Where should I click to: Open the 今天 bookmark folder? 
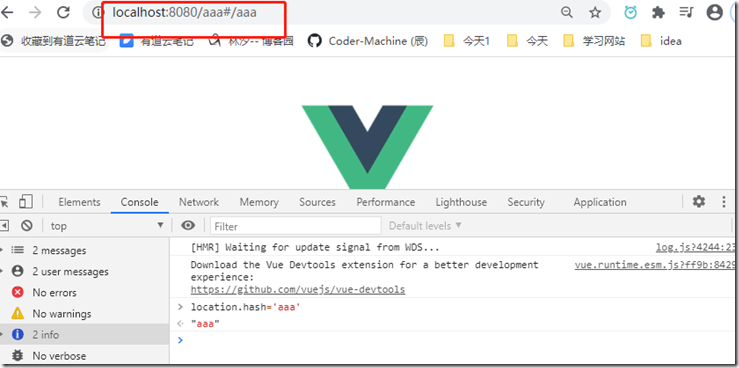[x=527, y=41]
